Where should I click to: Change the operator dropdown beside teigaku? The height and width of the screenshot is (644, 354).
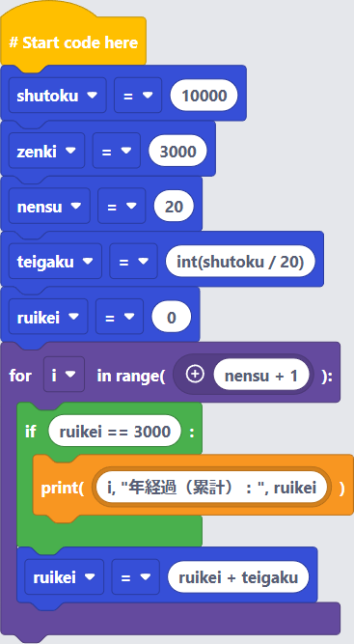coord(133,262)
